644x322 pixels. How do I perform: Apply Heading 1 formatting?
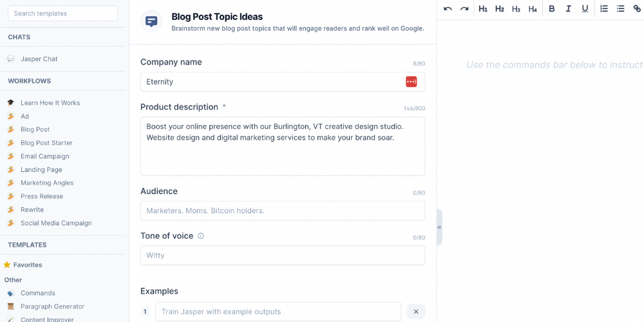click(483, 8)
